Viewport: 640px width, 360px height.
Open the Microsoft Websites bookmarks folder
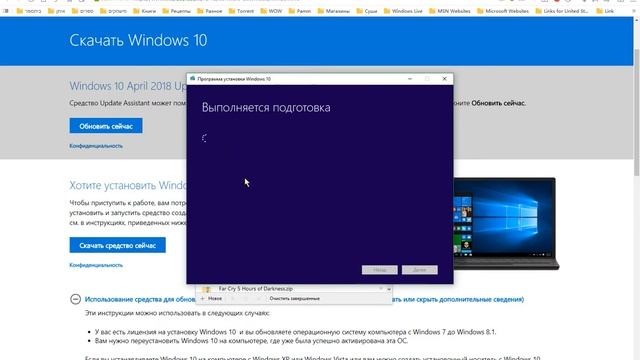click(x=502, y=11)
